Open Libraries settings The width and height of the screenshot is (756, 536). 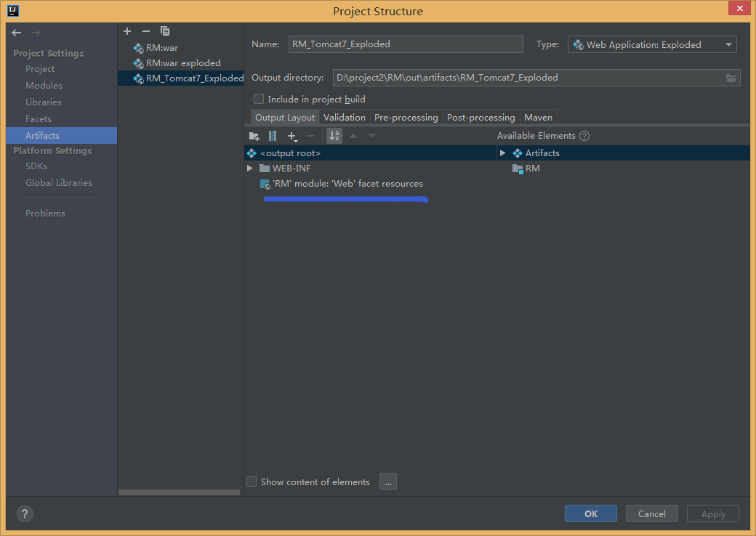44,102
